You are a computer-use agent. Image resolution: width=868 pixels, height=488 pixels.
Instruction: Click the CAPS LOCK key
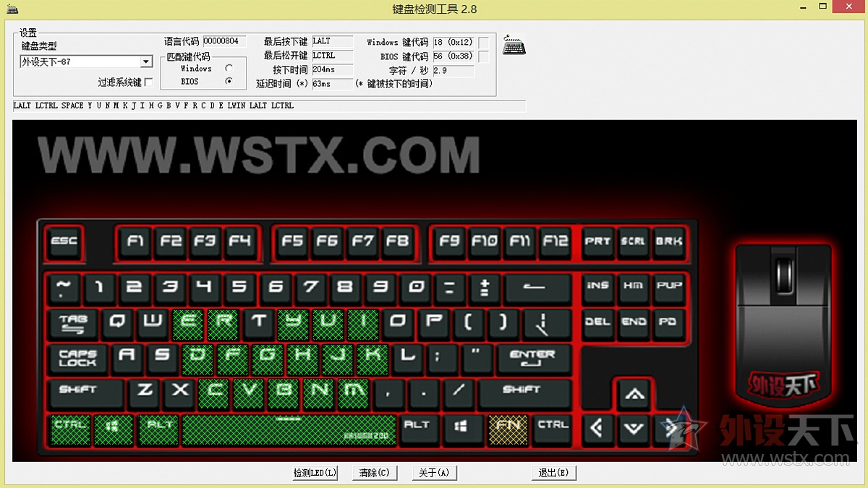coord(78,359)
